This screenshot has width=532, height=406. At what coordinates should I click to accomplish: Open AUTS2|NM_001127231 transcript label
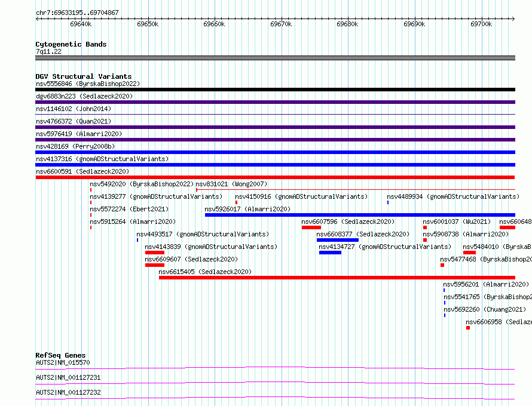(x=68, y=377)
